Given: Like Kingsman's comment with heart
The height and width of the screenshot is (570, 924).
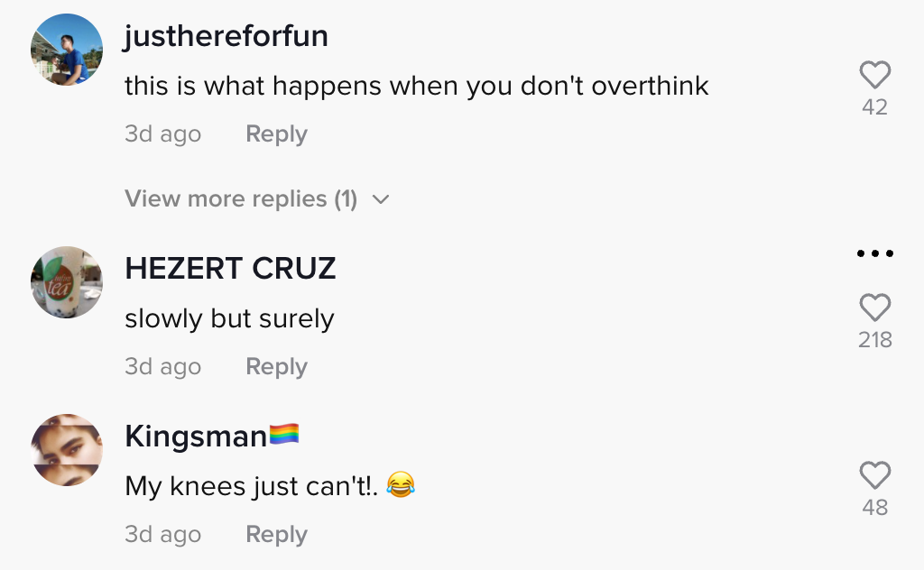Looking at the screenshot, I should (x=874, y=475).
